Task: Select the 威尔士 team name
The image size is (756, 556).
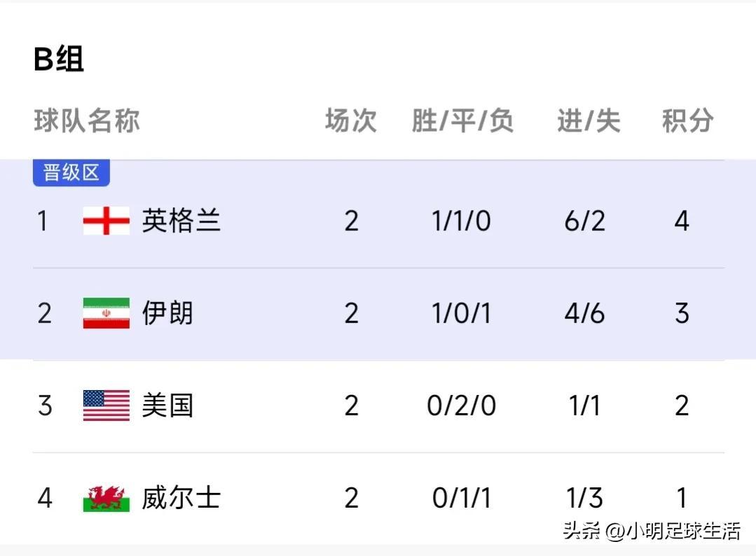Action: point(181,498)
